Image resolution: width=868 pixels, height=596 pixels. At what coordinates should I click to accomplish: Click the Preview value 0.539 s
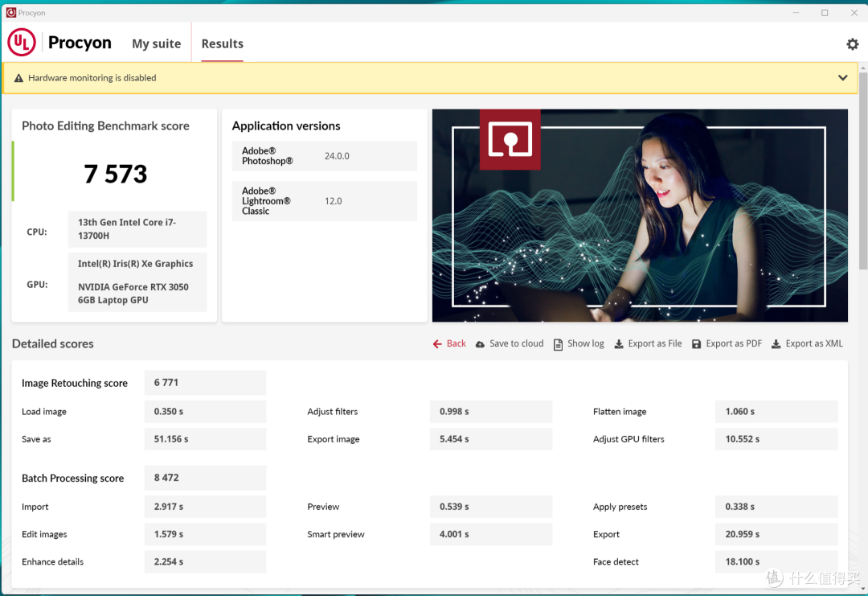coord(491,507)
